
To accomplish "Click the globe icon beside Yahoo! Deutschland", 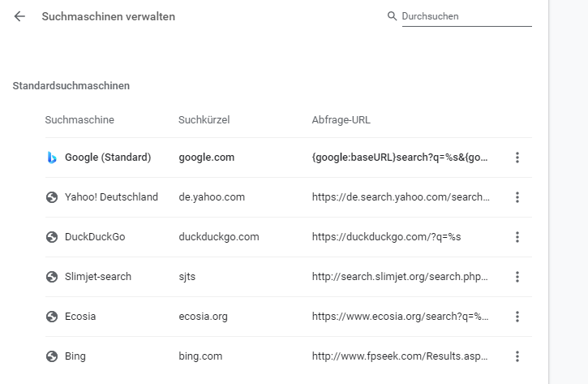I will [52, 197].
